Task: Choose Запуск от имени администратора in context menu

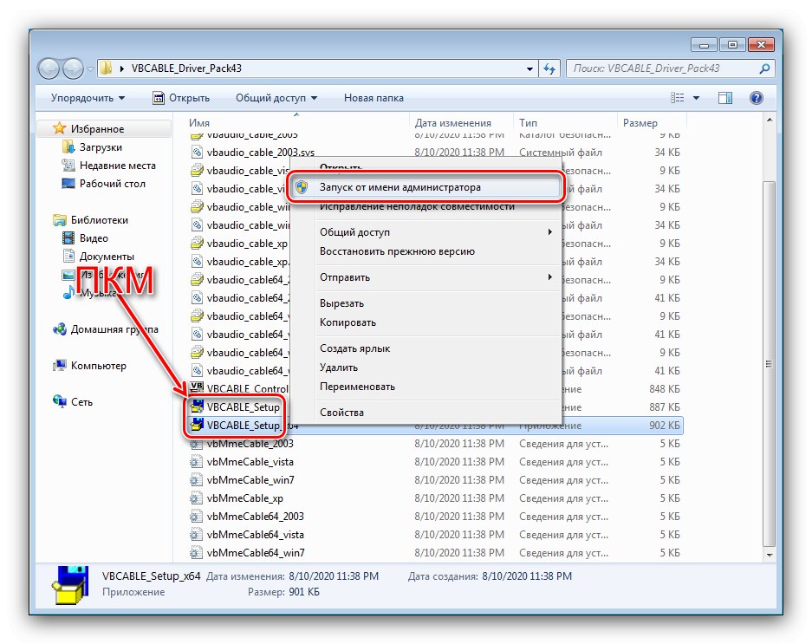Action: (x=425, y=187)
